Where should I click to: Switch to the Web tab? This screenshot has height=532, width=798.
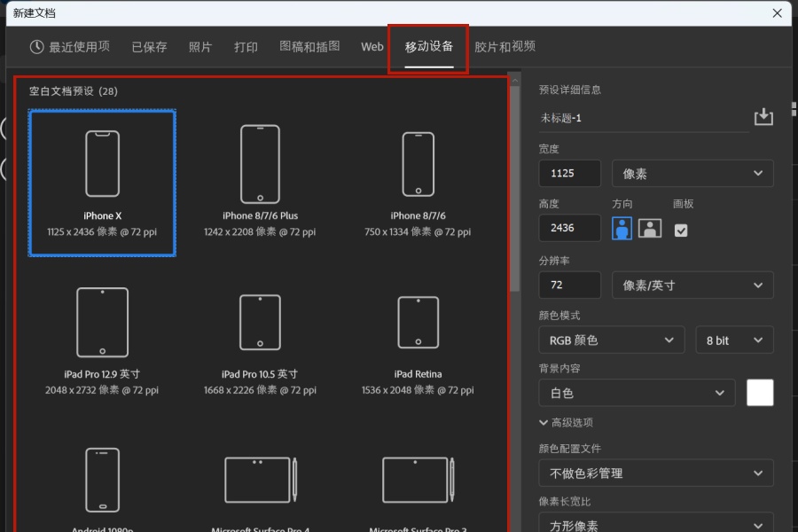click(x=372, y=47)
